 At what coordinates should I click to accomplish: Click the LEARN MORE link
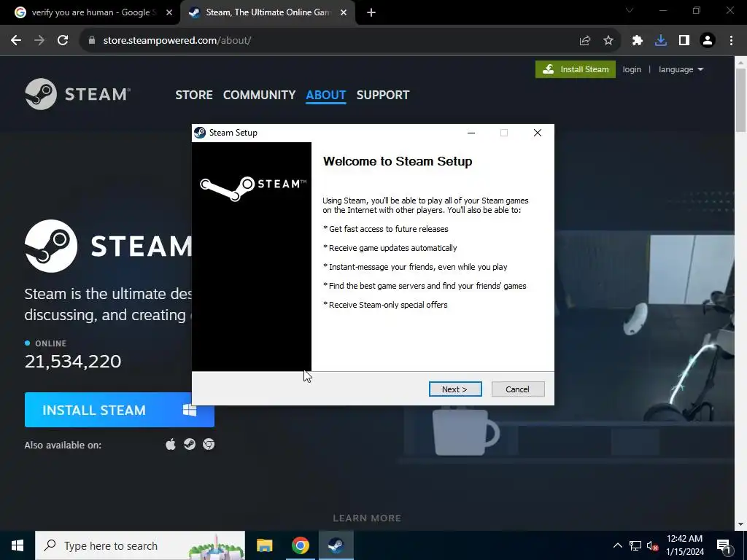(367, 518)
